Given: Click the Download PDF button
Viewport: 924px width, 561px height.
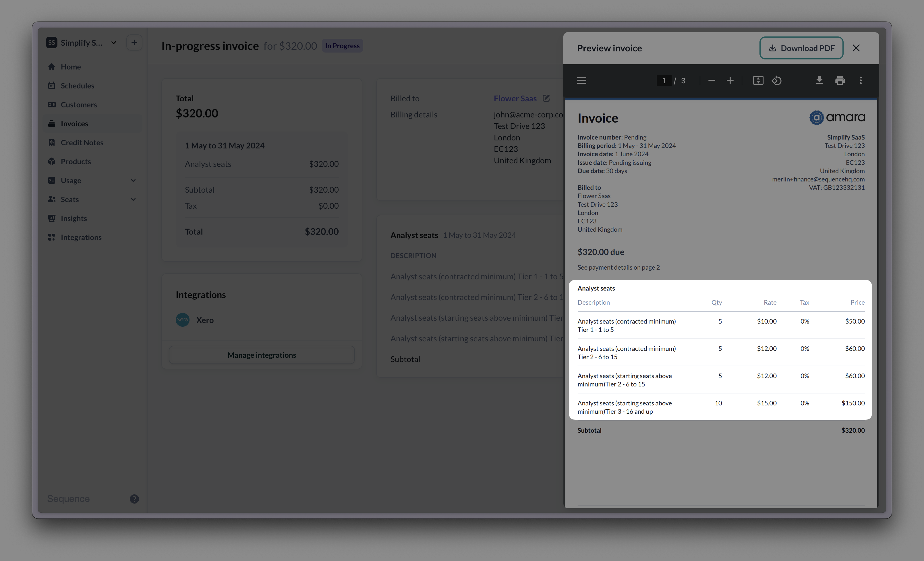Looking at the screenshot, I should point(801,48).
